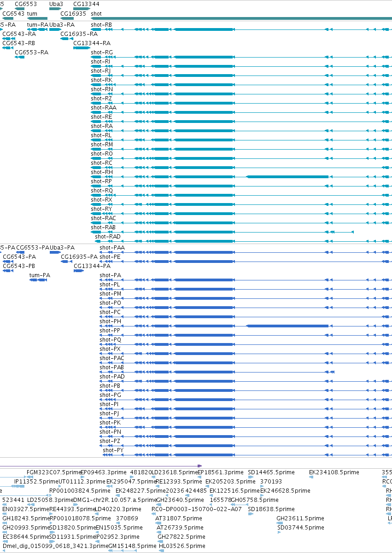Screen dimensions: 392x553
Task: Select the long extra exon of shot-PH
Action: (287, 326)
